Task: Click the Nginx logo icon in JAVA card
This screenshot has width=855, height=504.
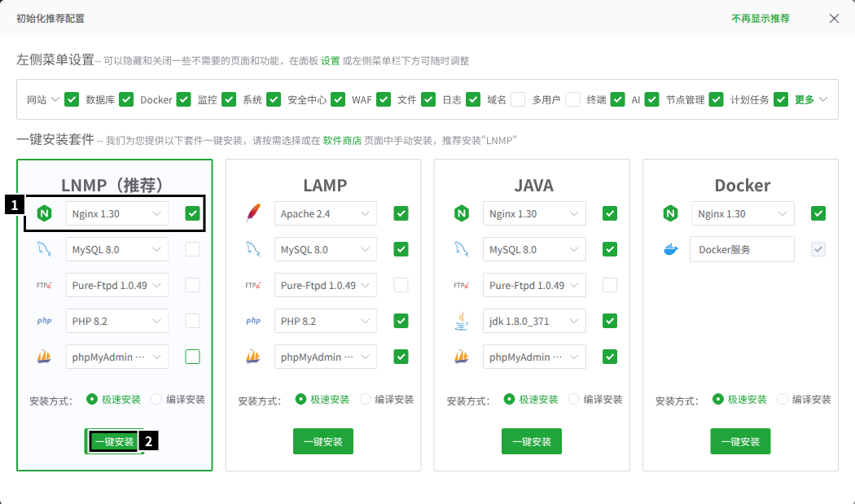Action: [x=462, y=213]
